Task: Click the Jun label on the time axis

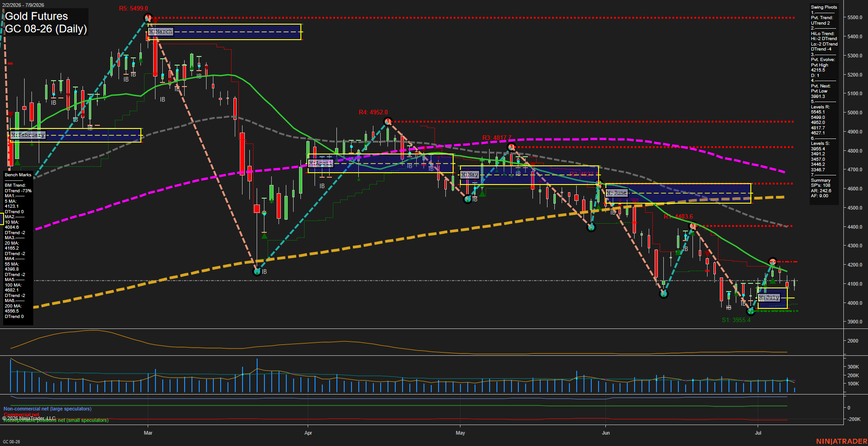Action: pyautogui.click(x=606, y=433)
